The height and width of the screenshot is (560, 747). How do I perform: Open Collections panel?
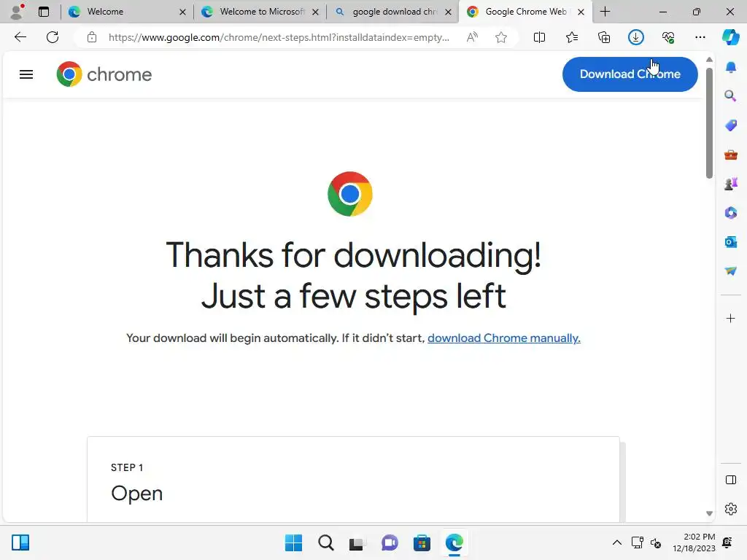[x=603, y=37]
